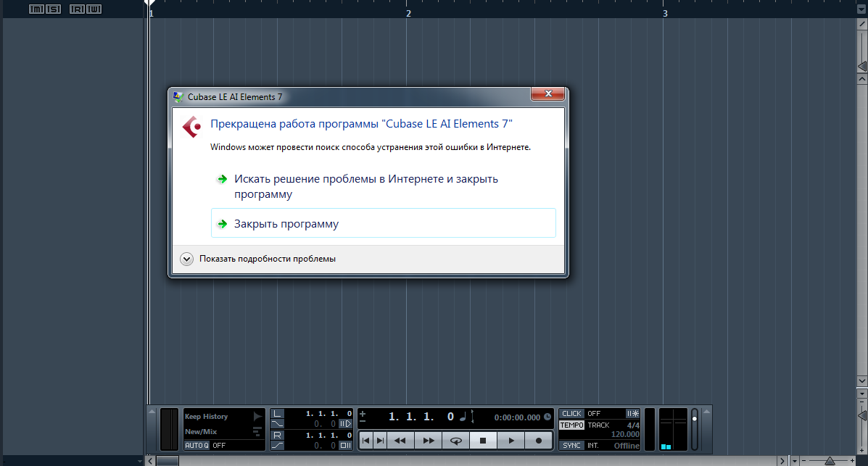
Task: Click secondary time display 0:00:00.000
Action: click(517, 417)
